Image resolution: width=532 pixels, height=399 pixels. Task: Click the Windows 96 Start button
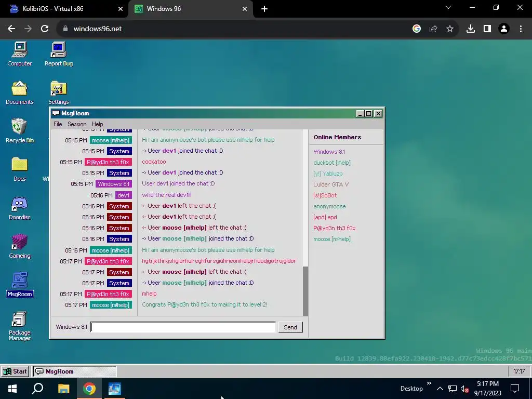(x=15, y=371)
